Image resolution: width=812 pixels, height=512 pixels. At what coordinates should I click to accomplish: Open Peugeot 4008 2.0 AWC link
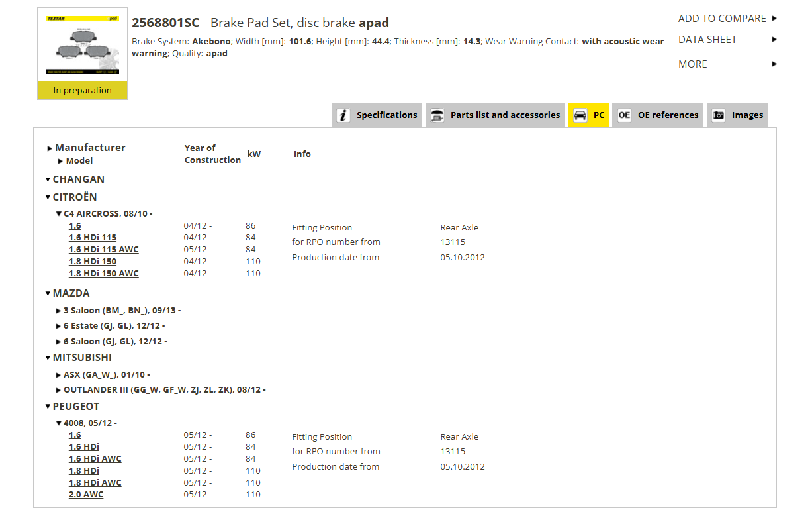(x=86, y=495)
